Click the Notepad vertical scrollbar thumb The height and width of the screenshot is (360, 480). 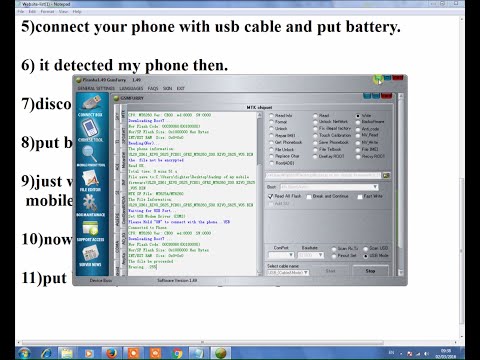[462, 252]
